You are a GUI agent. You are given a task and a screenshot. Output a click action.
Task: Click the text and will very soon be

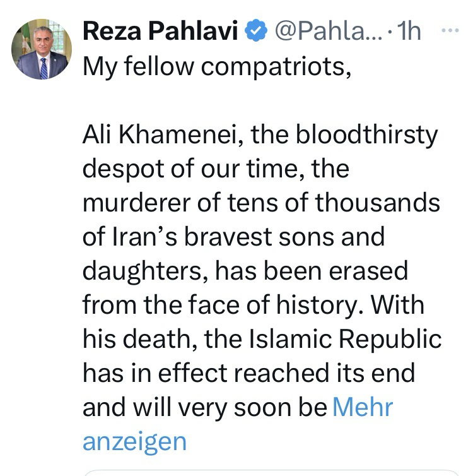(x=204, y=407)
